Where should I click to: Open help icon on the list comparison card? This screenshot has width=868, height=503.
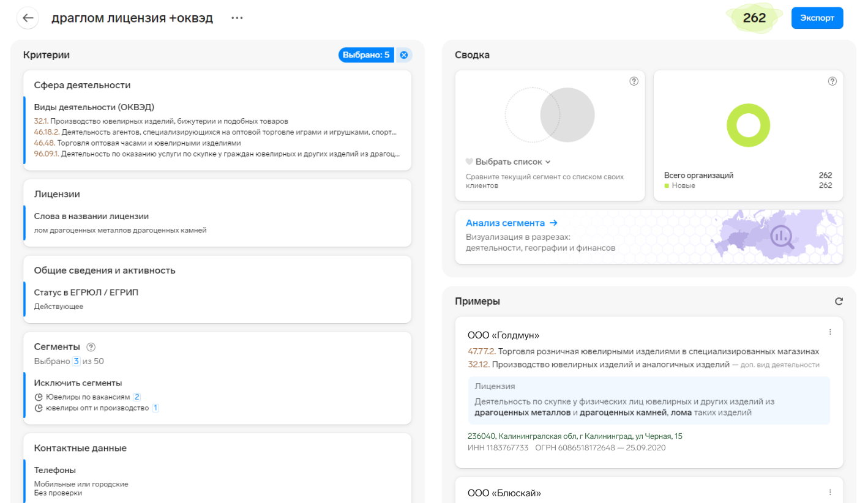click(634, 81)
